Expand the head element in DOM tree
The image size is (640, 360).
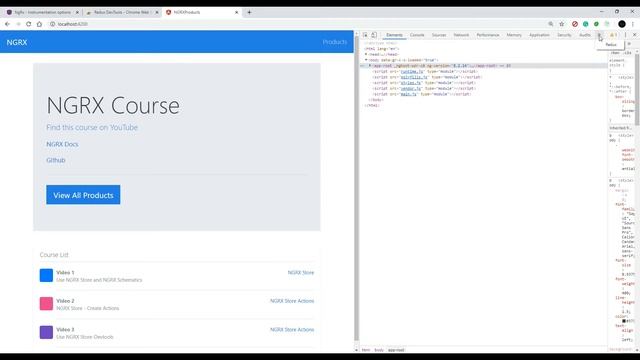point(366,54)
